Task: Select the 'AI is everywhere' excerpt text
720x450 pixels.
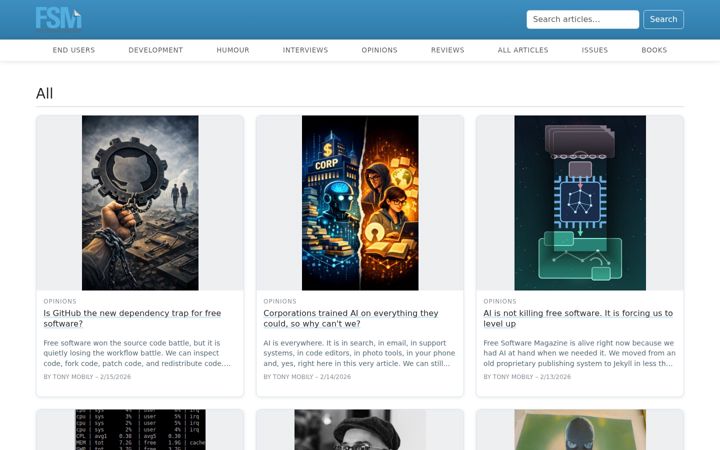Action: (359, 353)
